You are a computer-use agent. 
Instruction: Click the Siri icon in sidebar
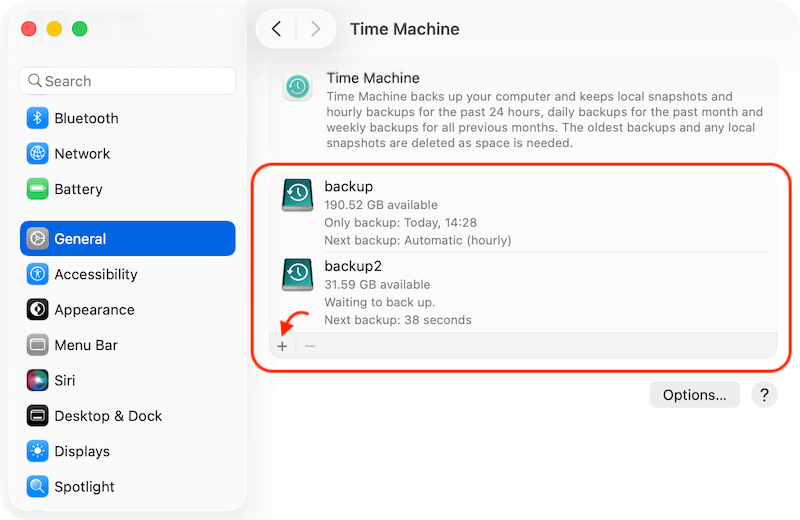37,380
